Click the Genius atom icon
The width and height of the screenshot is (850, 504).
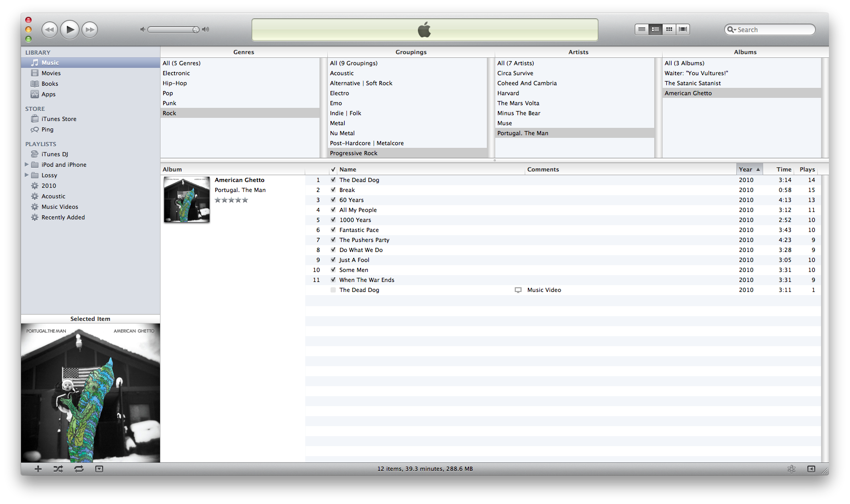pos(791,469)
